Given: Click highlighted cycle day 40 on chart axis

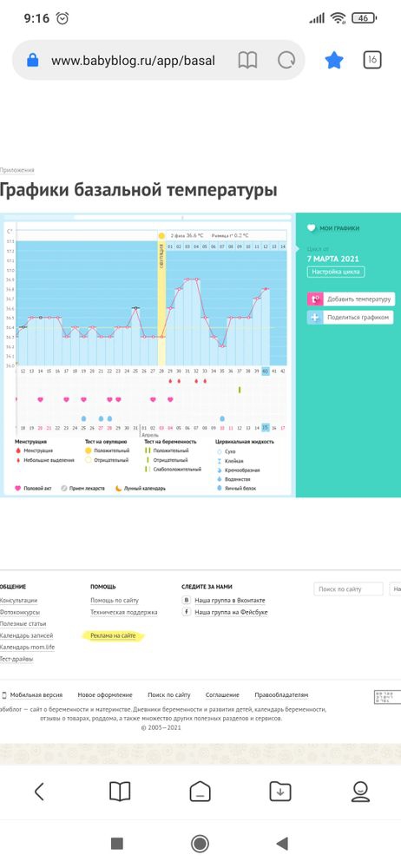Looking at the screenshot, I should point(266,371).
